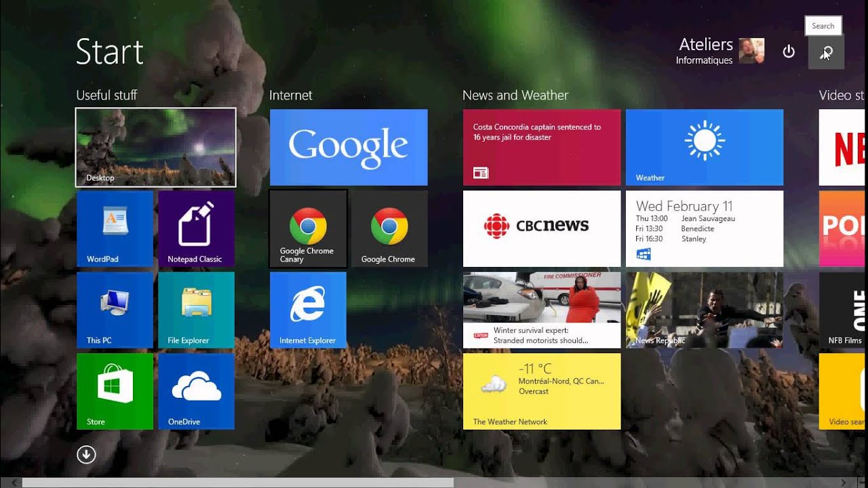868x488 pixels.
Task: Open CBC News tile
Action: [x=542, y=228]
